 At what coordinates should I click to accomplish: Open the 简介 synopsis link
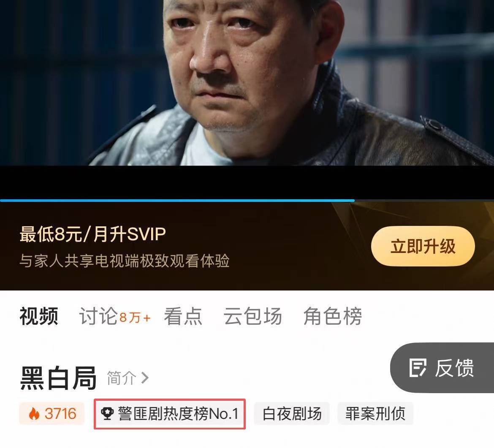[121, 378]
